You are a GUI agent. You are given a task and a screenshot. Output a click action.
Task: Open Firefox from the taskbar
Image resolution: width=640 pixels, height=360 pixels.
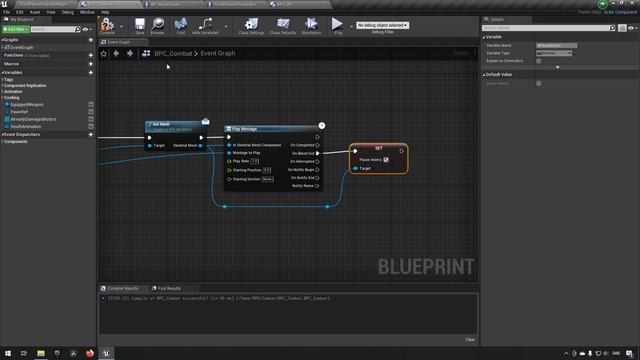point(90,353)
